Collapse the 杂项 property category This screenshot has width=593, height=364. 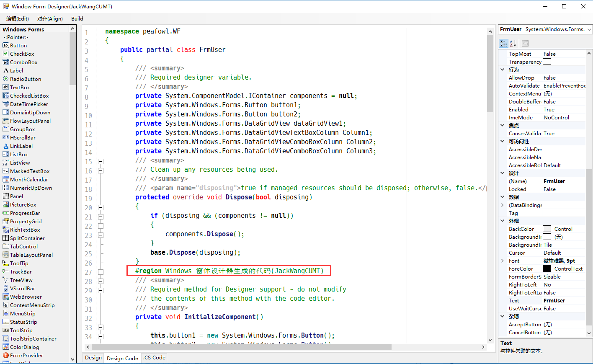pyautogui.click(x=503, y=316)
